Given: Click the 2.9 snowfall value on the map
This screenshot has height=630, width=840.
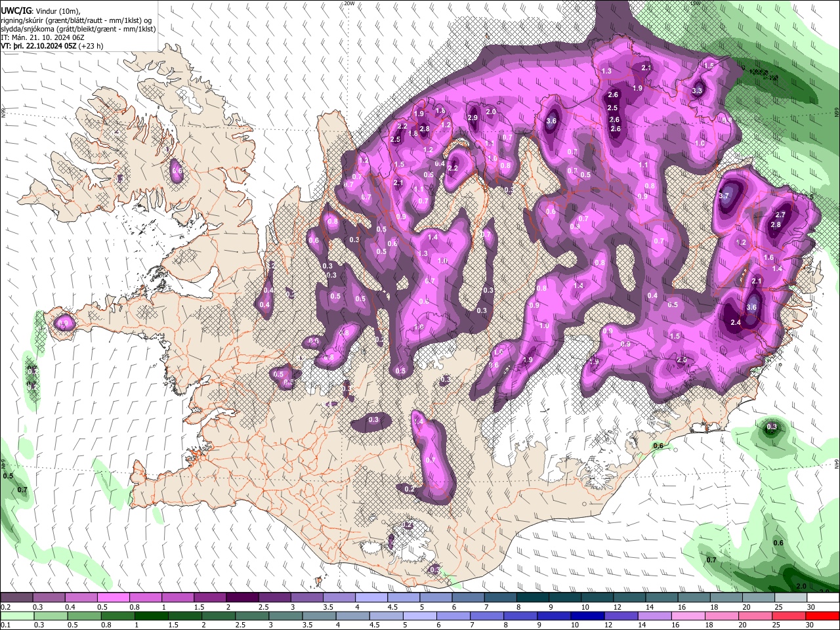Looking at the screenshot, I should point(472,117).
